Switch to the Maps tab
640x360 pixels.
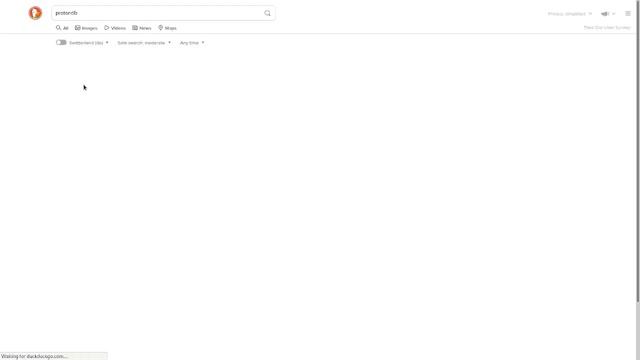click(x=167, y=28)
